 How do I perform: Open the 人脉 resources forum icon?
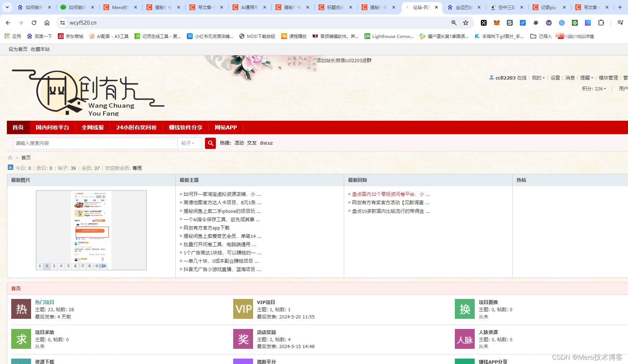coord(465,339)
